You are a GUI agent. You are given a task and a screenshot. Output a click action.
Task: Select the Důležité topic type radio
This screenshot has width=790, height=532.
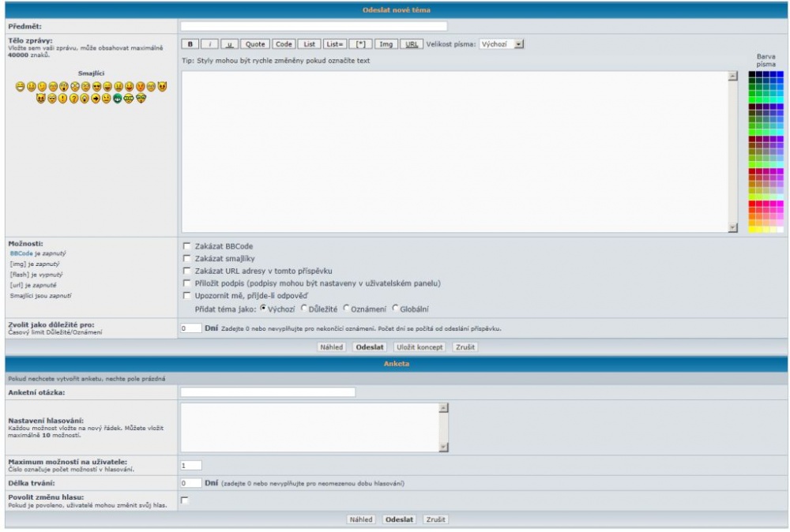coord(304,308)
